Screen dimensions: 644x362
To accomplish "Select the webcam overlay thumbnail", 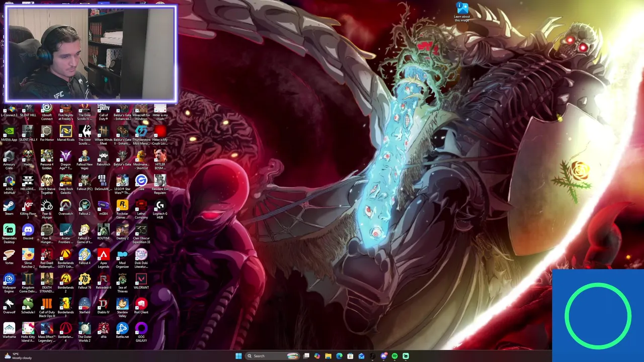I will click(x=91, y=53).
